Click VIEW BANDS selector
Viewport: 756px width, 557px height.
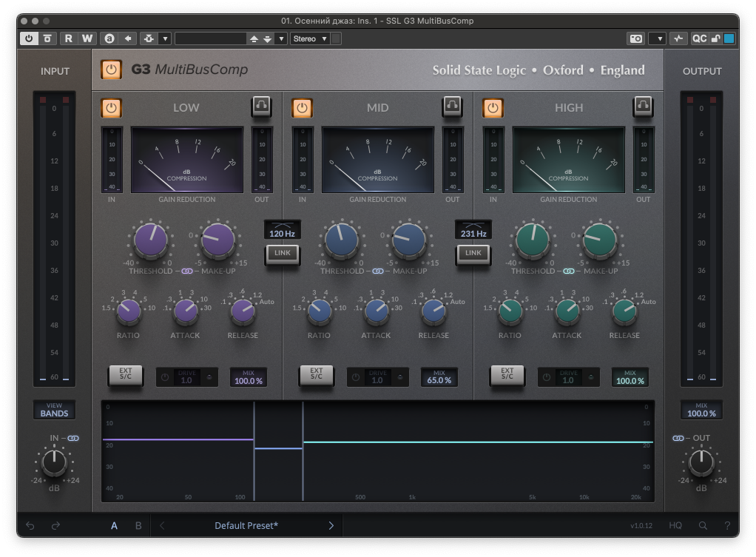(54, 410)
